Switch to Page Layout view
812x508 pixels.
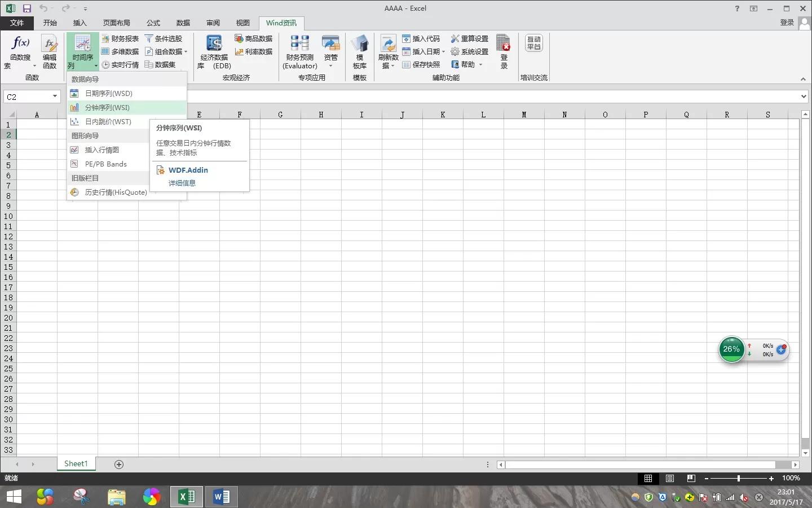pyautogui.click(x=670, y=478)
